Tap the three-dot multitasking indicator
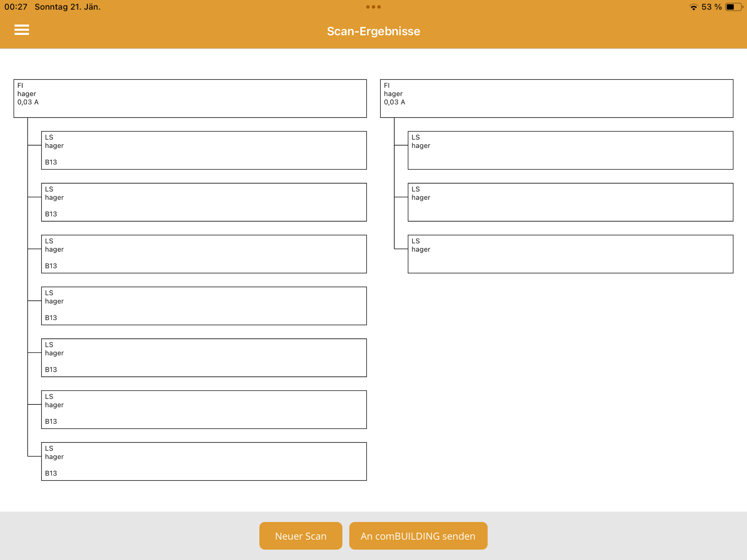747x560 pixels. (373, 7)
